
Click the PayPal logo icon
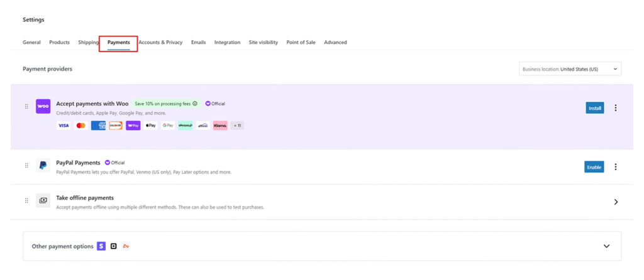tap(43, 166)
